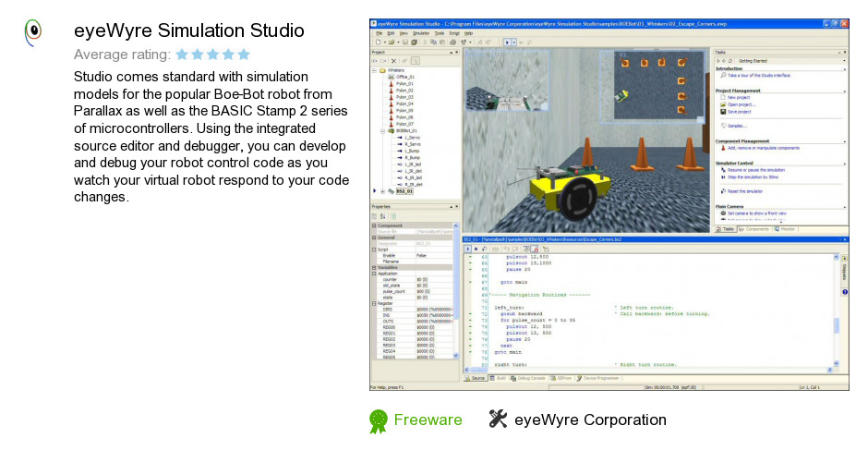This screenshot has height=462, width=868.
Task: Switch to the Debug Console tab
Action: click(x=528, y=378)
